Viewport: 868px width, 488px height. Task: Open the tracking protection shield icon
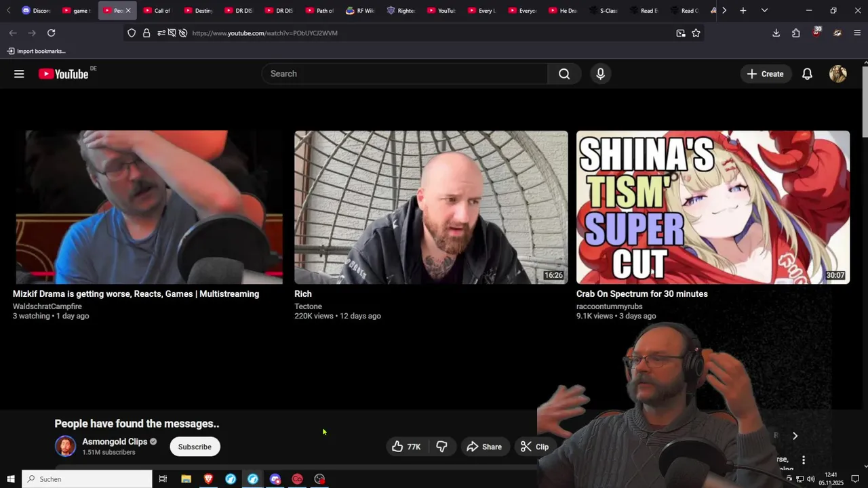tap(132, 33)
